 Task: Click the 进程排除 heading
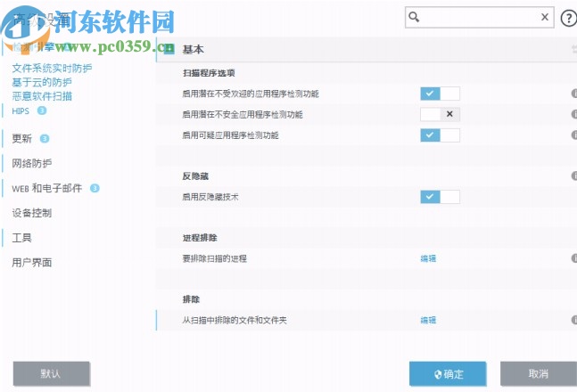200,238
